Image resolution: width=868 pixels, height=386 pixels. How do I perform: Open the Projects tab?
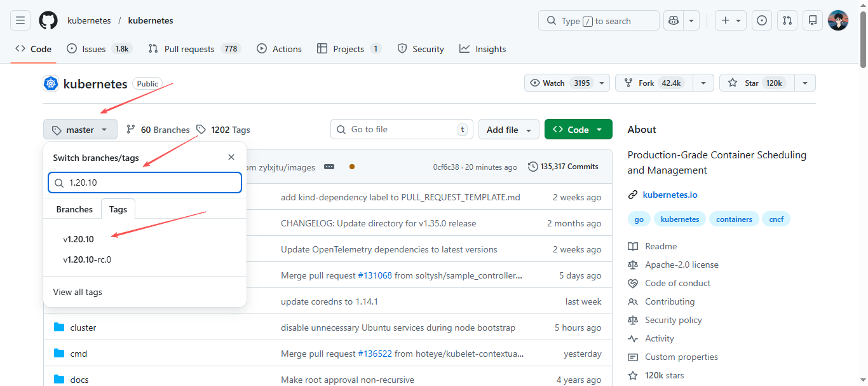coord(349,49)
